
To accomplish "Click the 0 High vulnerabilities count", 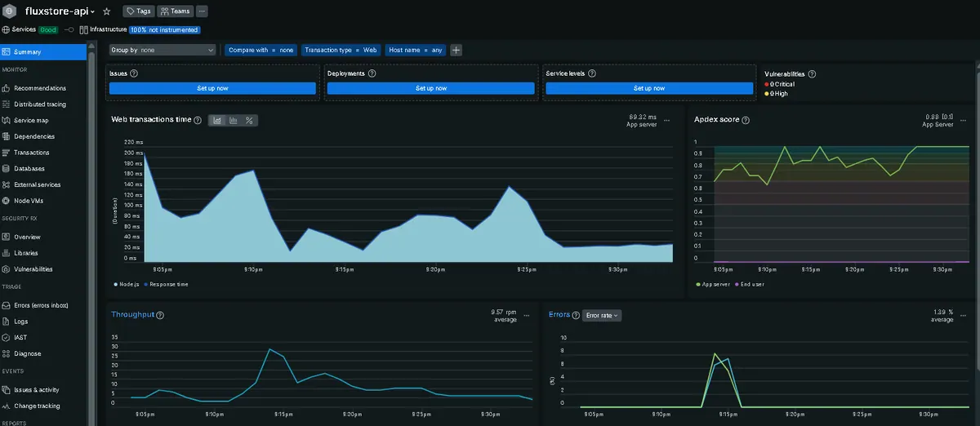I will tap(775, 94).
